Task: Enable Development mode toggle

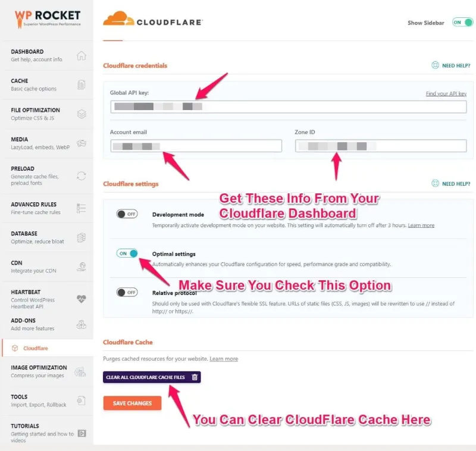Action: 127,213
